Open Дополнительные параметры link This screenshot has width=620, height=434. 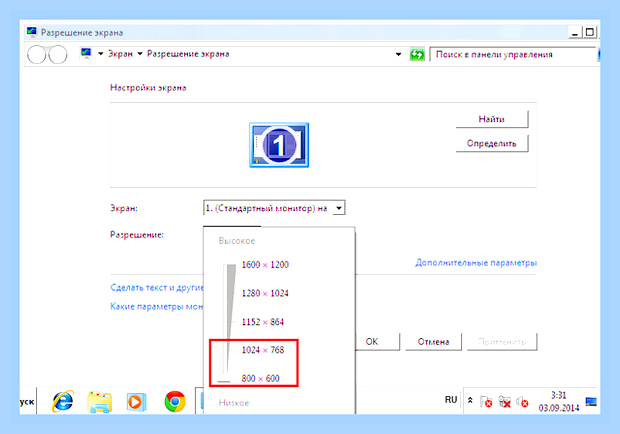pos(476,262)
